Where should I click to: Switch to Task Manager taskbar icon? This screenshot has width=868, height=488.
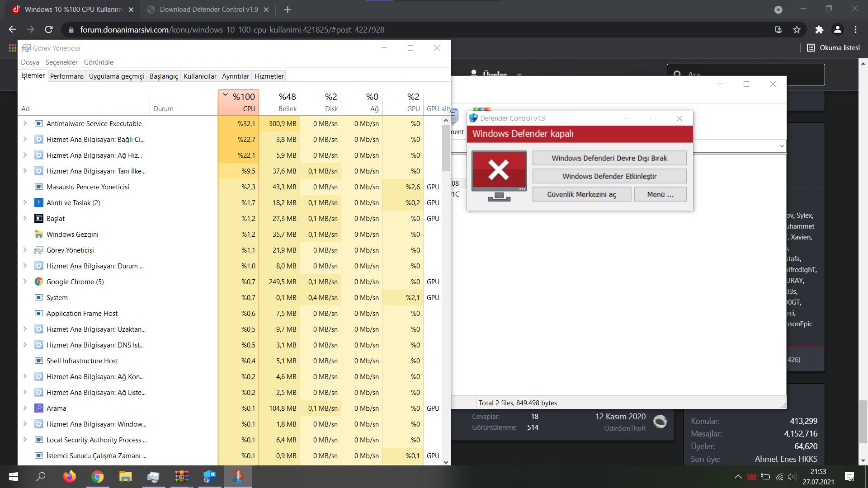153,476
